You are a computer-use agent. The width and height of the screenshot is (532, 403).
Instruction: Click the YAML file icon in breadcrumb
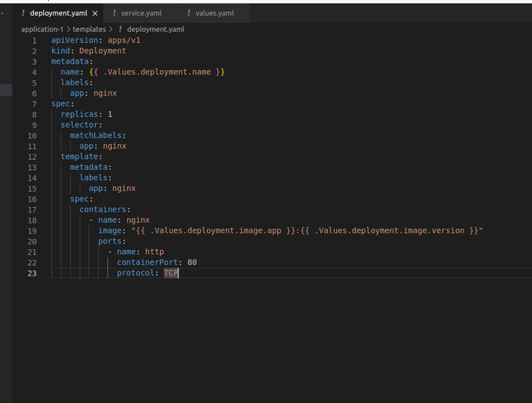121,29
